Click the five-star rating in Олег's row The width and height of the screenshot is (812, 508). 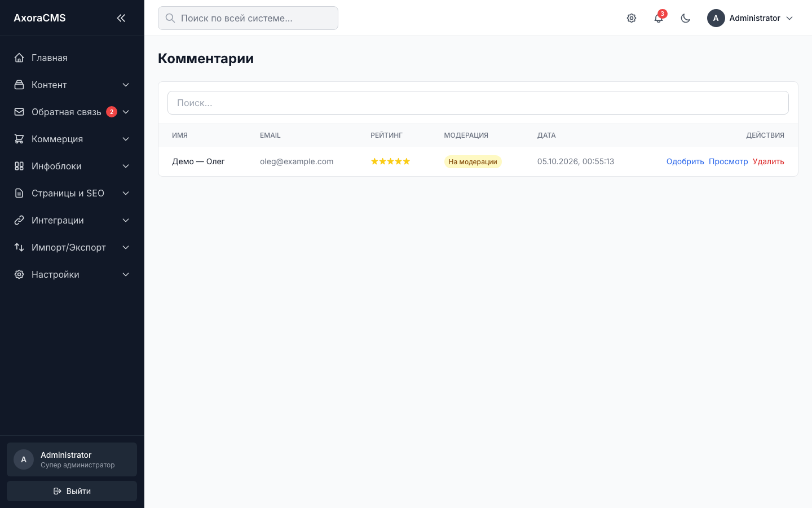[x=390, y=161]
